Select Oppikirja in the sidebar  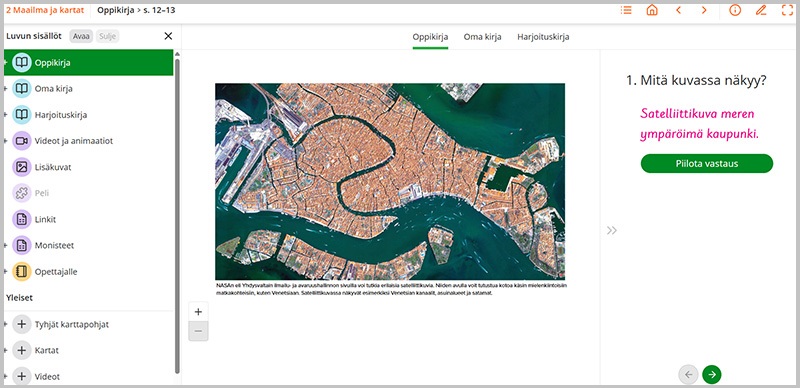89,63
